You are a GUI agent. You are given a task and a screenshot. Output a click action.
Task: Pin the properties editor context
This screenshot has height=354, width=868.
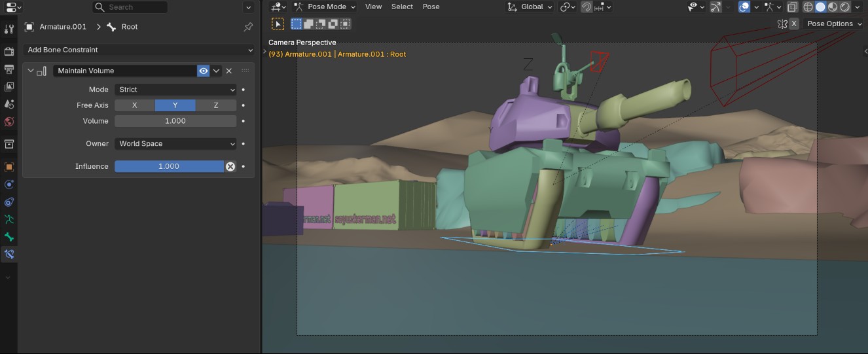[248, 27]
